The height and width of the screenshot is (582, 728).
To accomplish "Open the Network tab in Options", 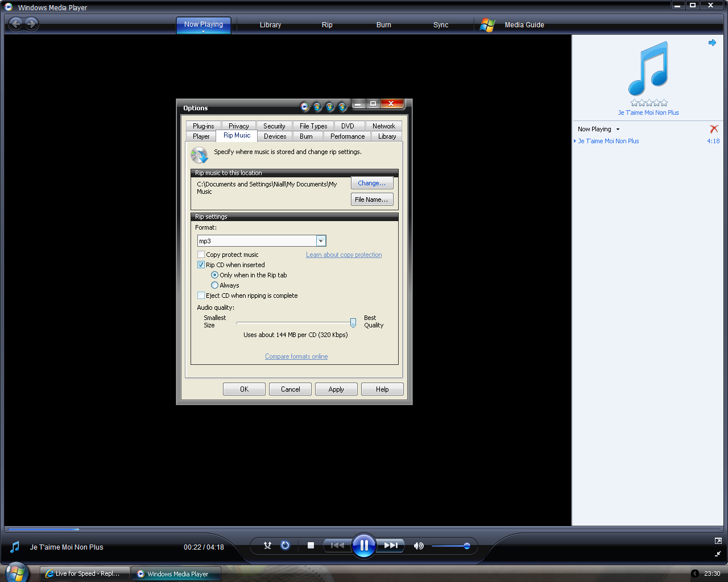I will point(384,126).
